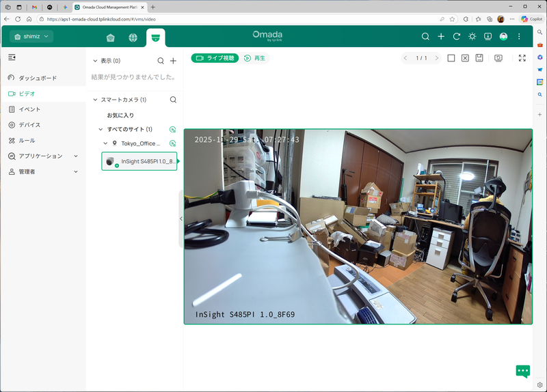Switch to the globe view tab
Image resolution: width=547 pixels, height=392 pixels.
133,38
